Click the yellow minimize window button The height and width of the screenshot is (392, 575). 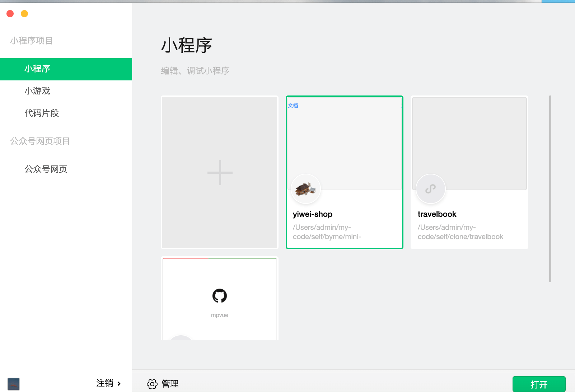pos(24,14)
